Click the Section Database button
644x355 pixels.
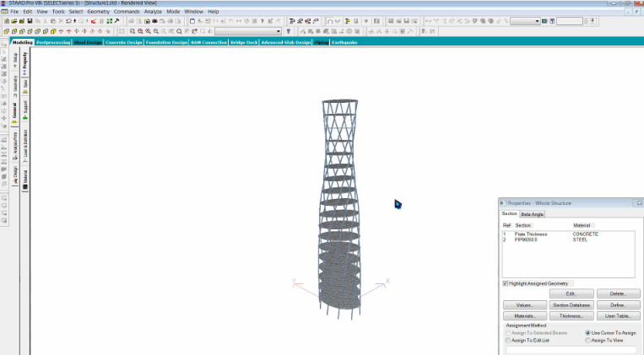point(571,305)
